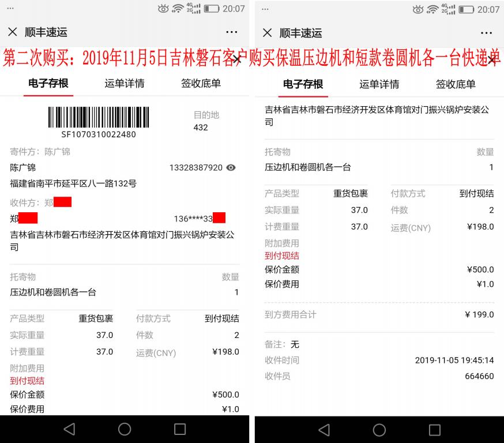Screen dimensions: 504x443
Task: Open recent apps with the square navigation button
Action: [179, 430]
